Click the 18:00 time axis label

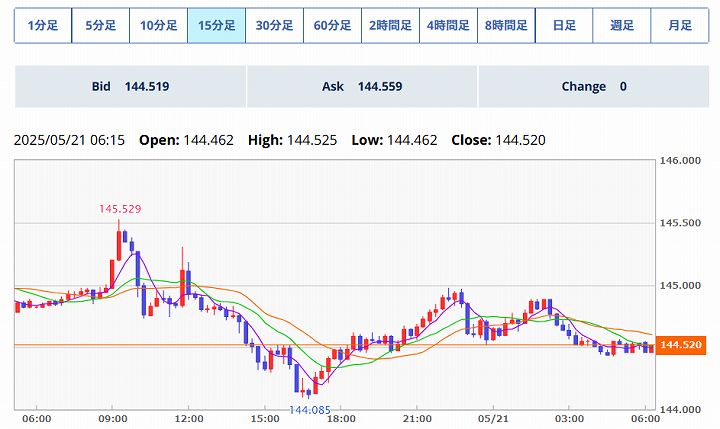click(x=341, y=419)
